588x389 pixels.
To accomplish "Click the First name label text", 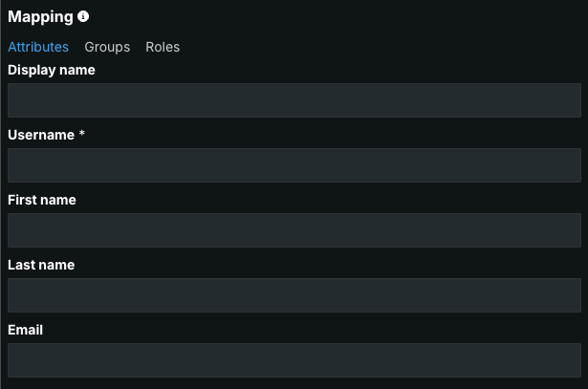I will [x=42, y=200].
